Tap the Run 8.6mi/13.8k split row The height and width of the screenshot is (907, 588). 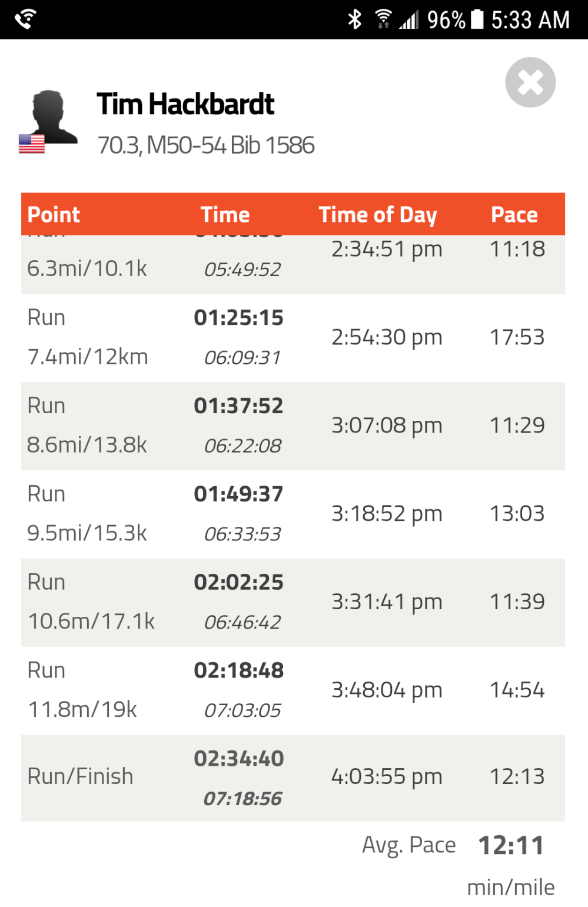pos(293,426)
